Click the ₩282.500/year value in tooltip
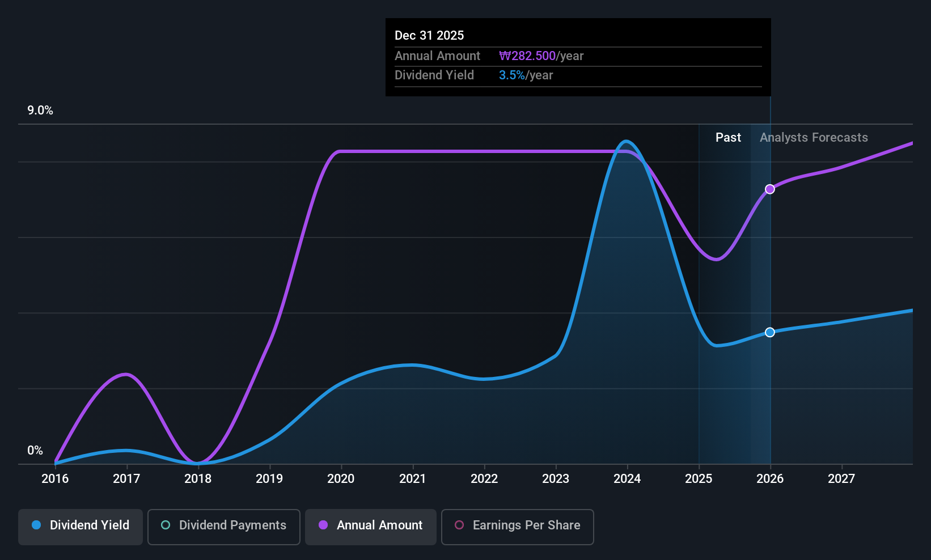This screenshot has width=931, height=560. [x=541, y=56]
